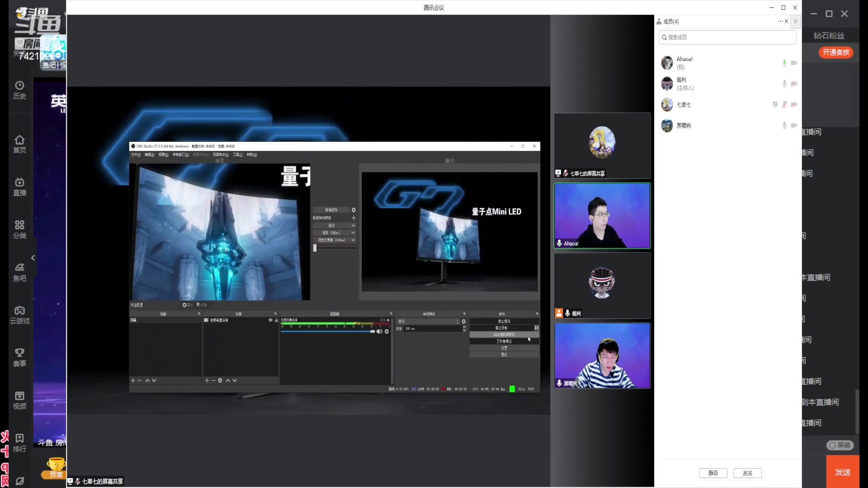The height and width of the screenshot is (488, 868).
Task: Select the 裁判 video tile
Action: (x=602, y=286)
